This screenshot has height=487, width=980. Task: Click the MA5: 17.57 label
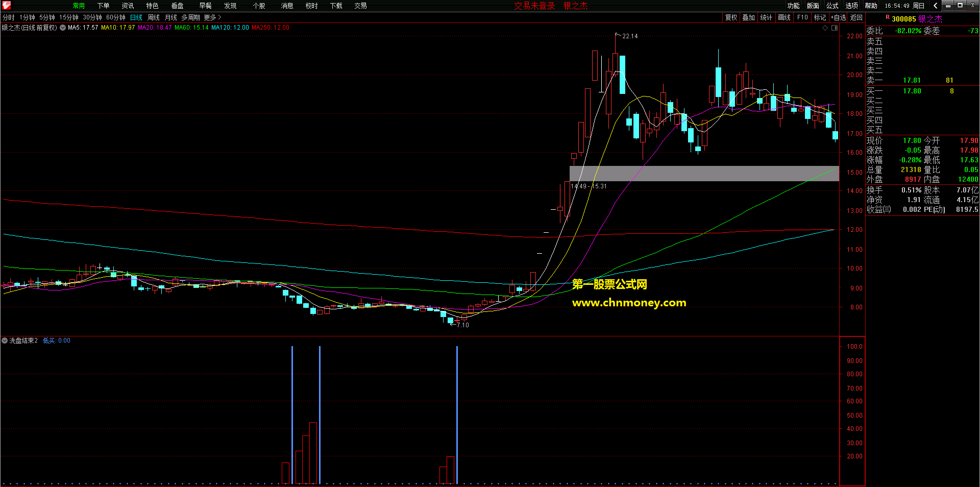click(x=83, y=28)
